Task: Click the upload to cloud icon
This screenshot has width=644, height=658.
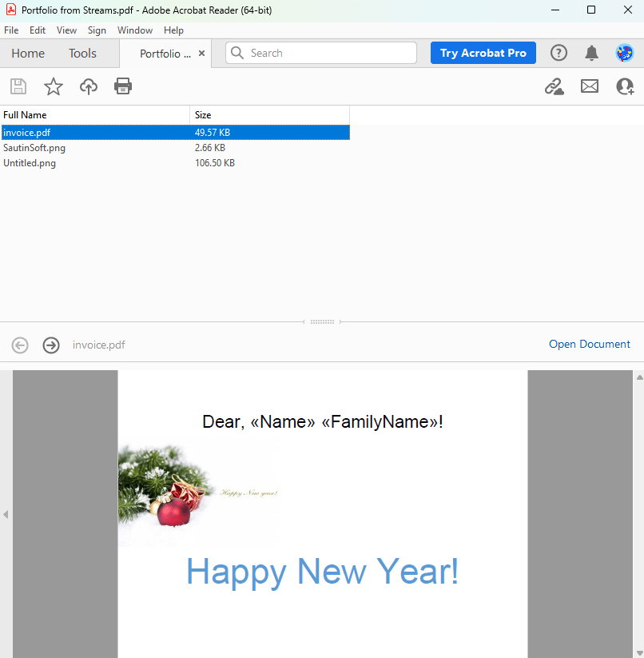Action: coord(89,86)
